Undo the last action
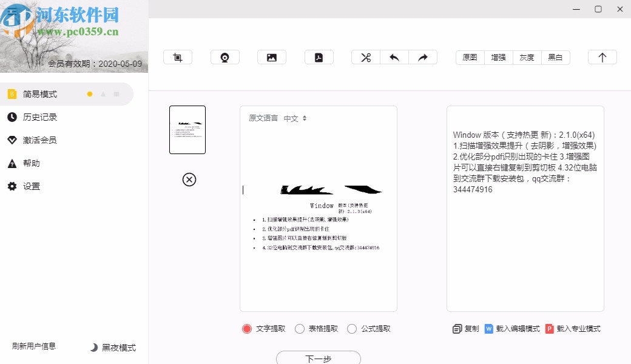This screenshot has height=364, width=631. pos(394,56)
